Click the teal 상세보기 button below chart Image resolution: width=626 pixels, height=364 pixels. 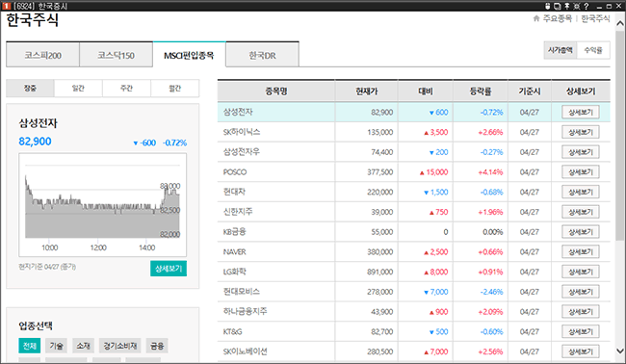coord(169,269)
